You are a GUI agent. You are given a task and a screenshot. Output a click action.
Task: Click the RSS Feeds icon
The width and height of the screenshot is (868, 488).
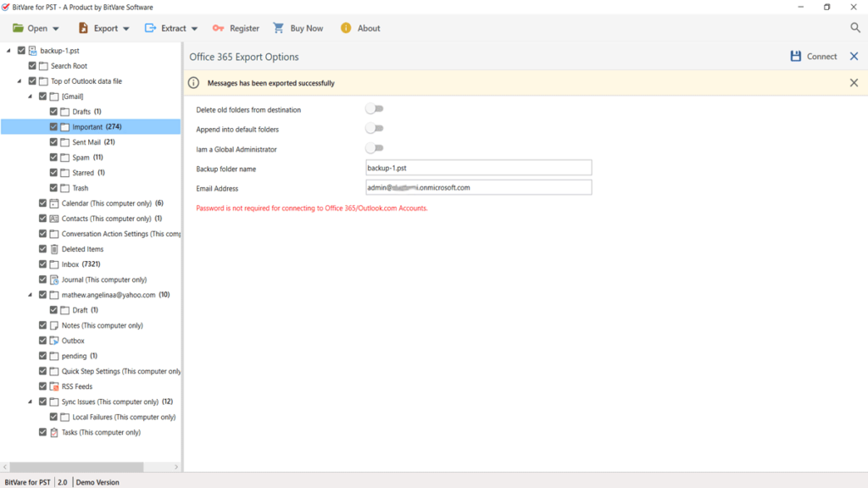point(54,386)
